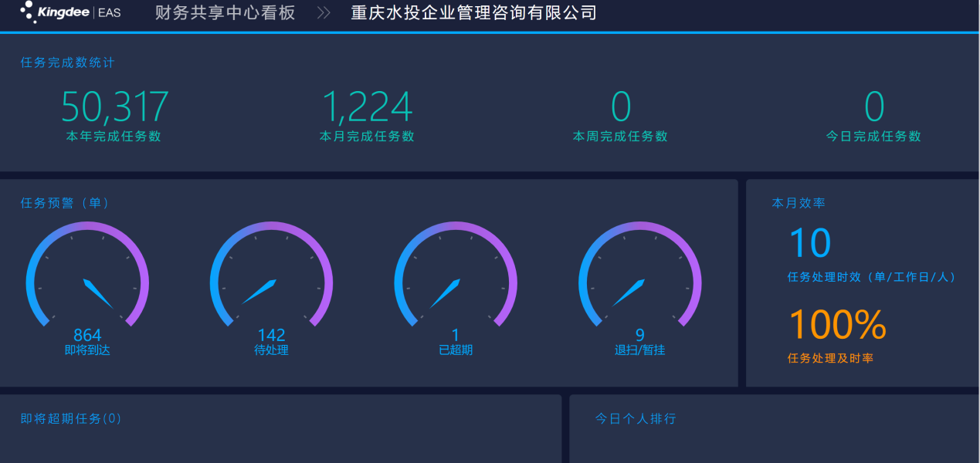Click the 任务处理及时率 100% figure
The image size is (980, 463).
click(837, 325)
